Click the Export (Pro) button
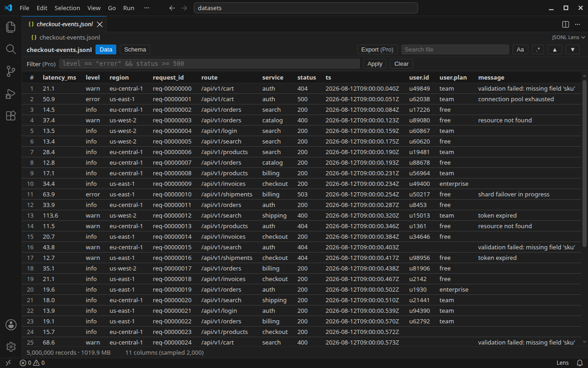 (x=377, y=50)
